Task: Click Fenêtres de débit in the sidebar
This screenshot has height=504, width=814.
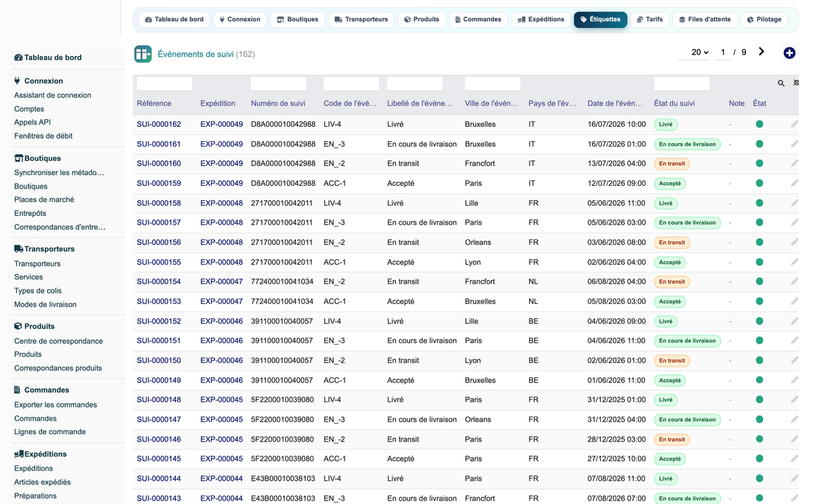Action: pyautogui.click(x=43, y=136)
